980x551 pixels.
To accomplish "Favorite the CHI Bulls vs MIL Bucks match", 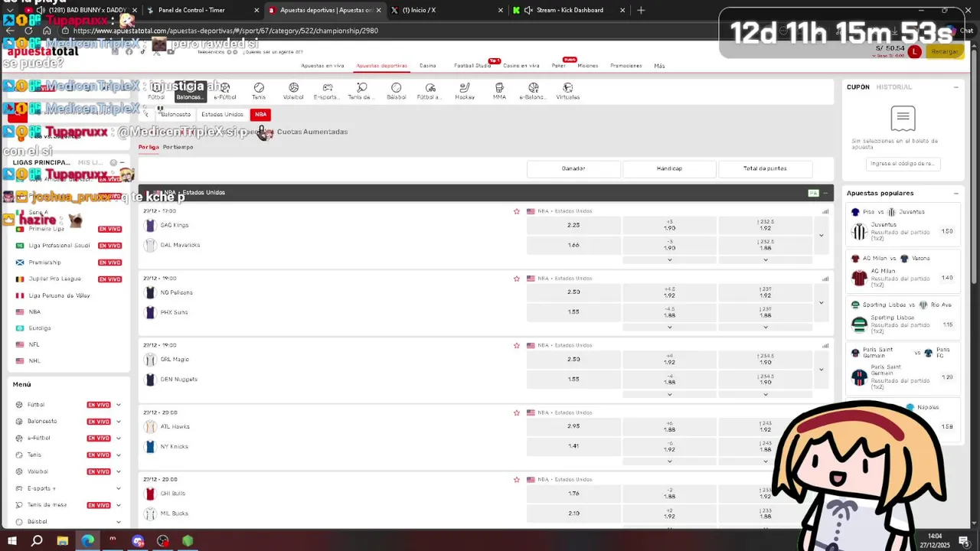I will [x=517, y=480].
